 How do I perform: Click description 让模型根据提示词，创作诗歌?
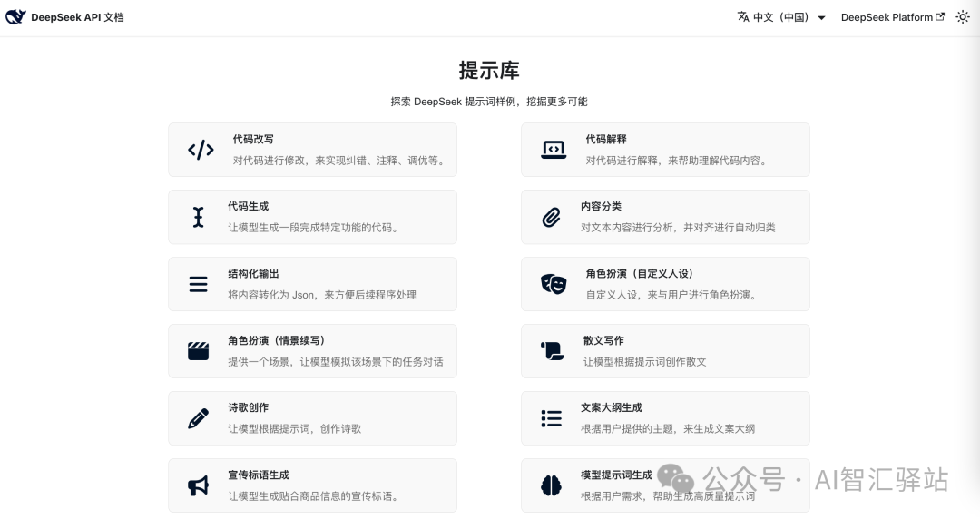[294, 429]
